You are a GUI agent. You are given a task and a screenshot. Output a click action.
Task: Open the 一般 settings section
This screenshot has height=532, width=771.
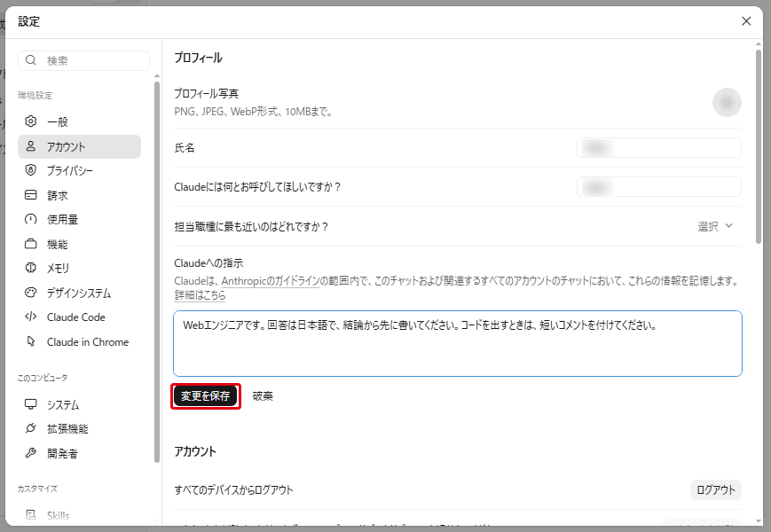pyautogui.click(x=79, y=121)
